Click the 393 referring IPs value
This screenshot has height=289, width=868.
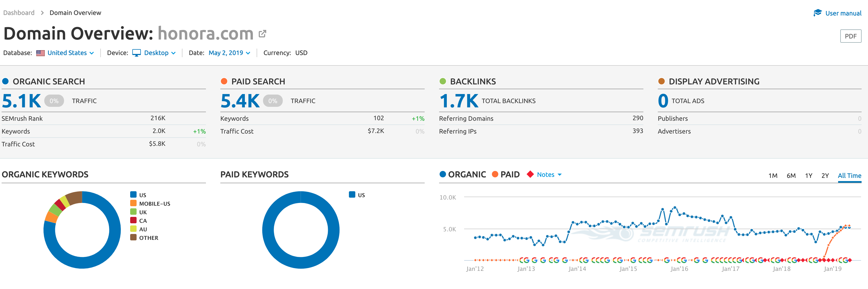click(638, 131)
